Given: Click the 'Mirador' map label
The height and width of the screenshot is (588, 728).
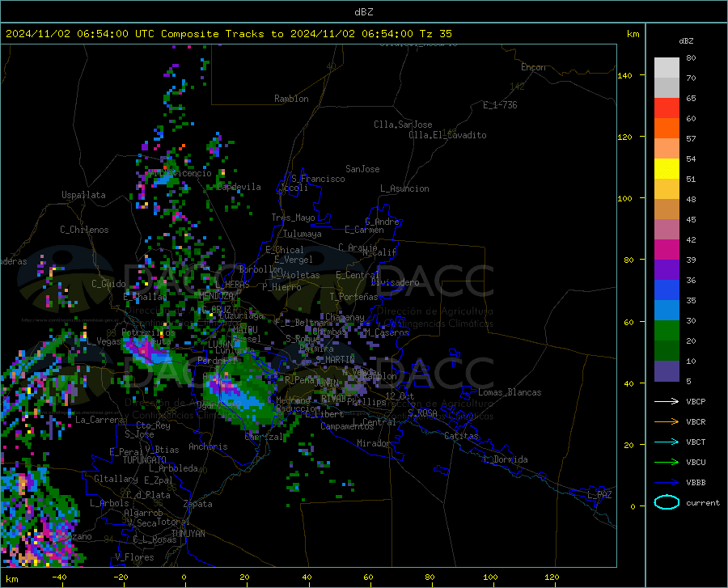Looking at the screenshot, I should click(x=374, y=443).
